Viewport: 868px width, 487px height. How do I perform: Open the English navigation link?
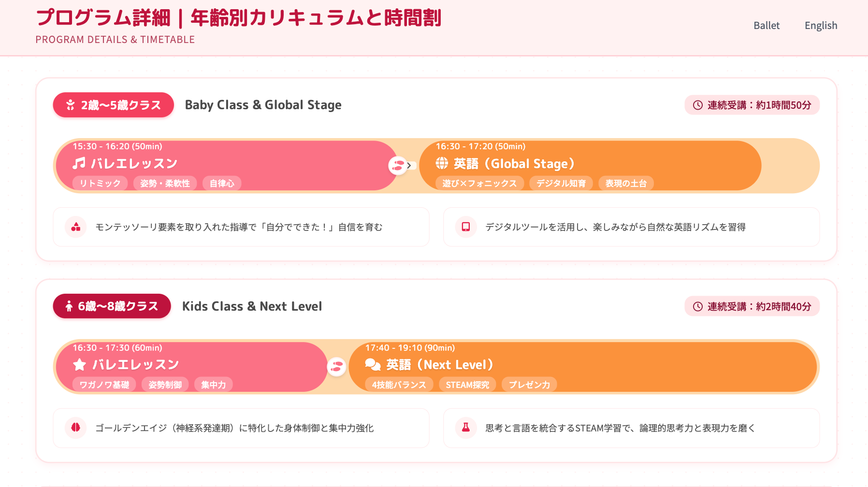[821, 26]
